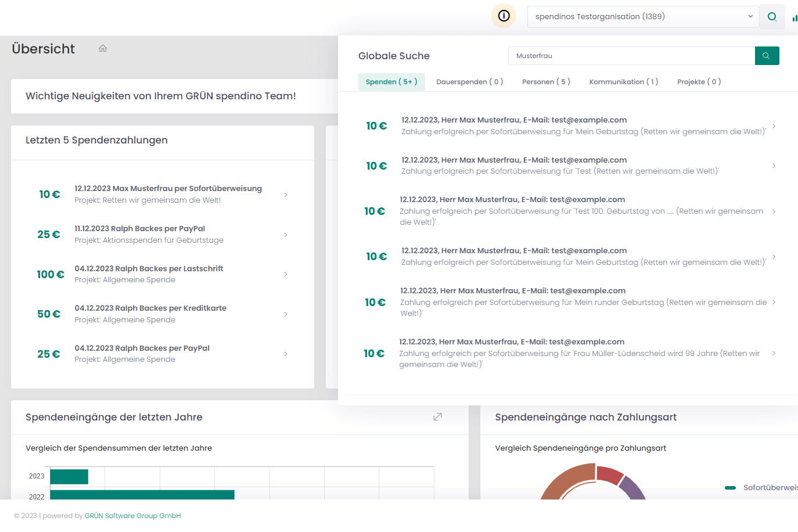Image resolution: width=798 pixels, height=532 pixels.
Task: Click the red segment of the donut chart
Action: pos(609,475)
